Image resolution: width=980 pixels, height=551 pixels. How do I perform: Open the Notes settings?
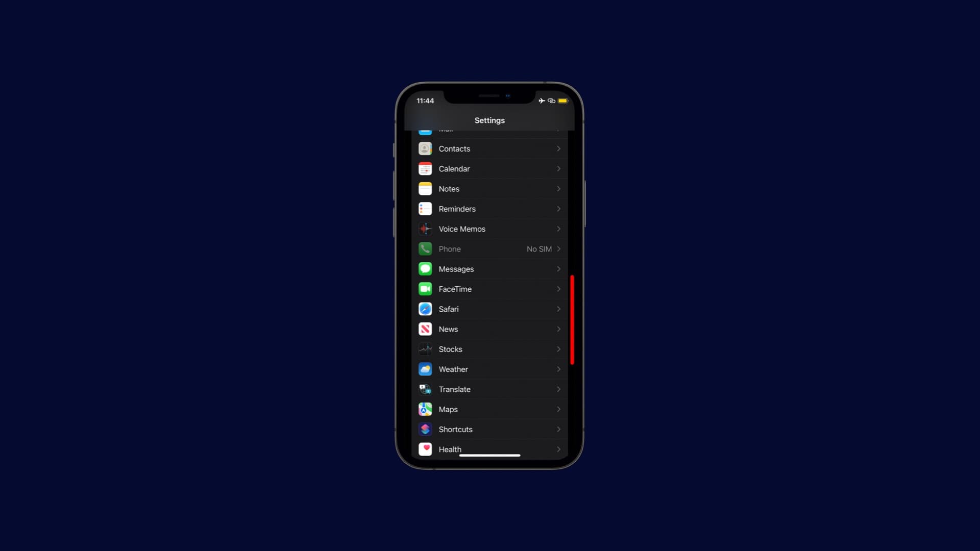click(x=489, y=188)
